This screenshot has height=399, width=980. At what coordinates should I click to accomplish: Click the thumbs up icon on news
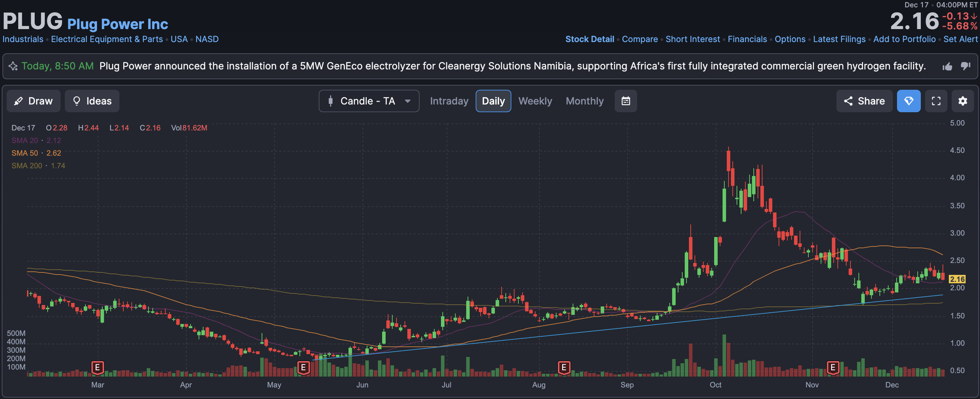[947, 67]
